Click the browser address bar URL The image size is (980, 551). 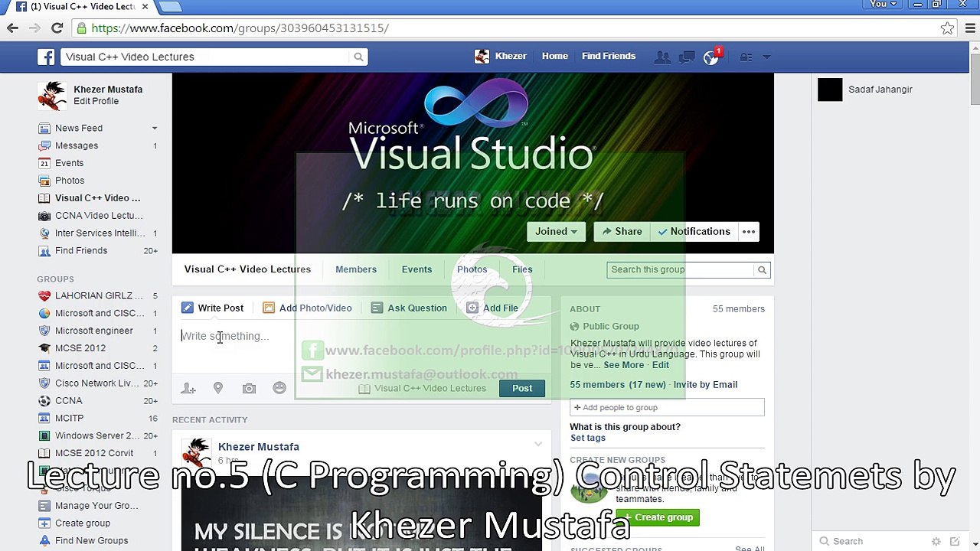240,28
